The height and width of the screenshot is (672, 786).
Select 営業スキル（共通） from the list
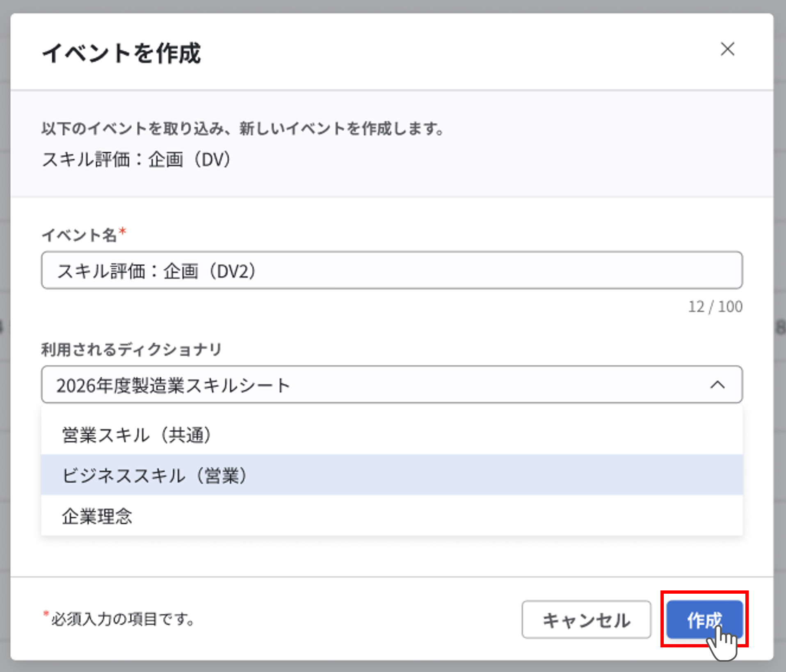[137, 435]
